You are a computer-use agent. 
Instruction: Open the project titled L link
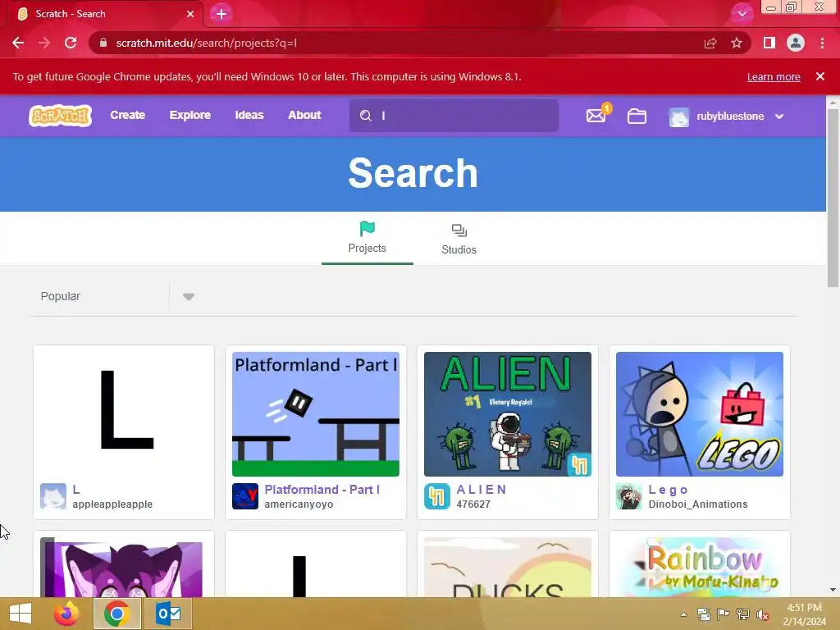point(76,490)
